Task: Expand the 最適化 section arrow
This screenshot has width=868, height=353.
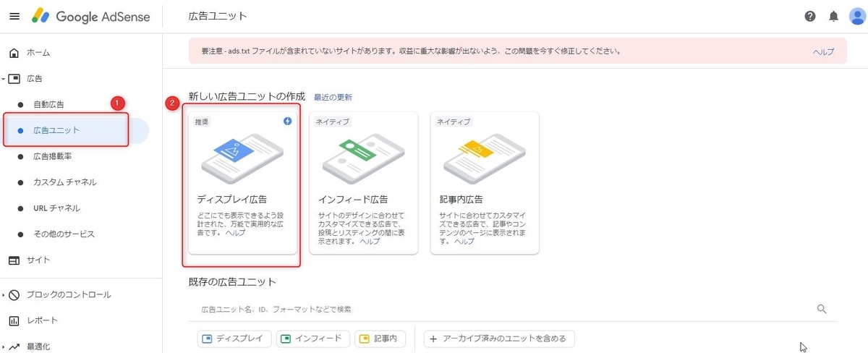Action: coord(3,346)
